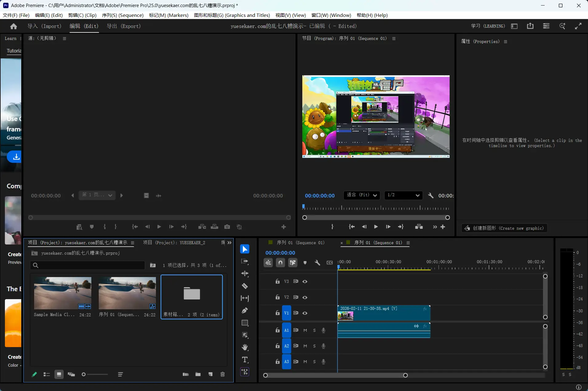Screen dimensions: 588x391
Task: Switch Project panel to list view
Action: click(x=47, y=374)
